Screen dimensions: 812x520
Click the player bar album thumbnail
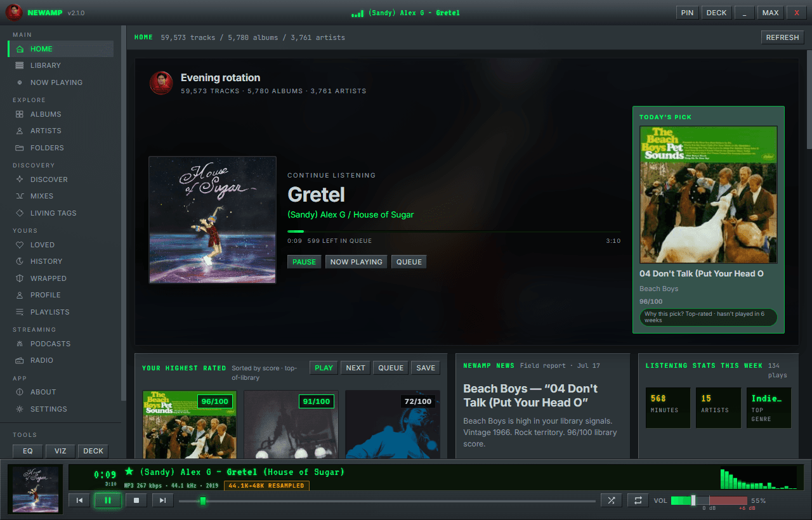point(34,489)
